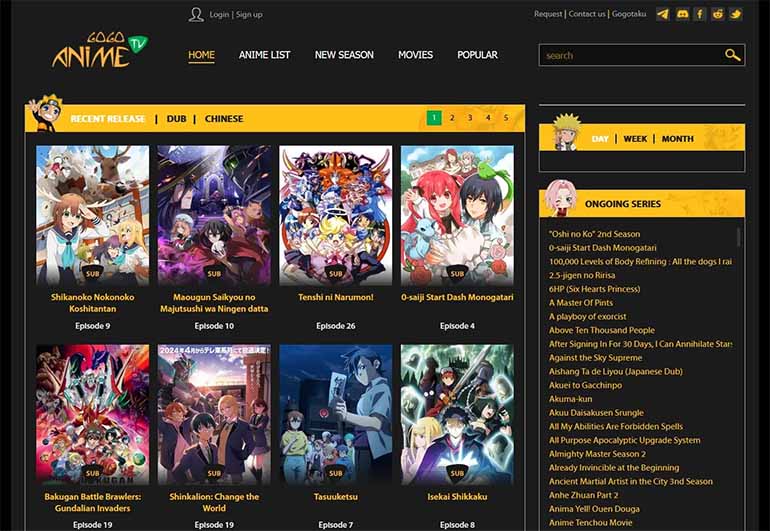770x531 pixels.
Task: Click the Sign up link
Action: point(249,15)
